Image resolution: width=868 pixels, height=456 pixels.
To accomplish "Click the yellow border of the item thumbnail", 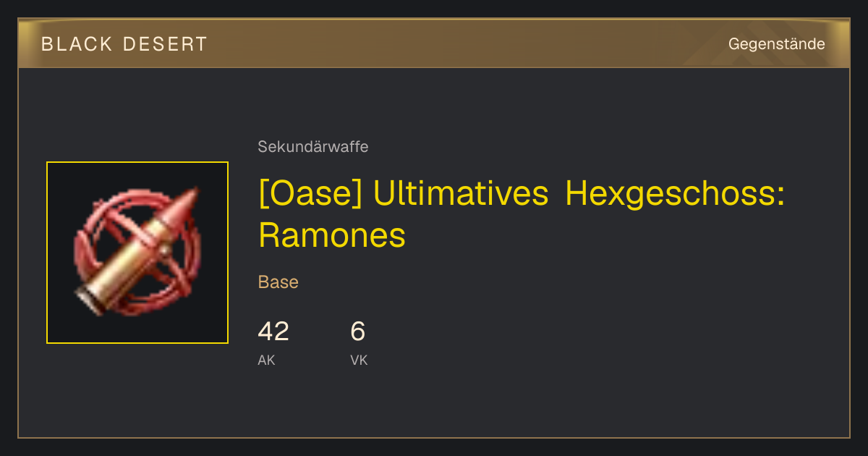I will 137,162.
